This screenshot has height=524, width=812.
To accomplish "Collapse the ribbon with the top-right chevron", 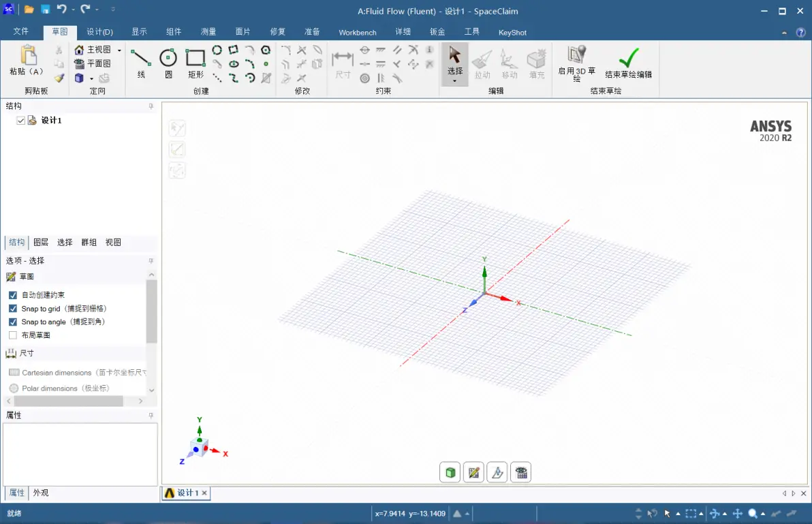I will pyautogui.click(x=784, y=33).
